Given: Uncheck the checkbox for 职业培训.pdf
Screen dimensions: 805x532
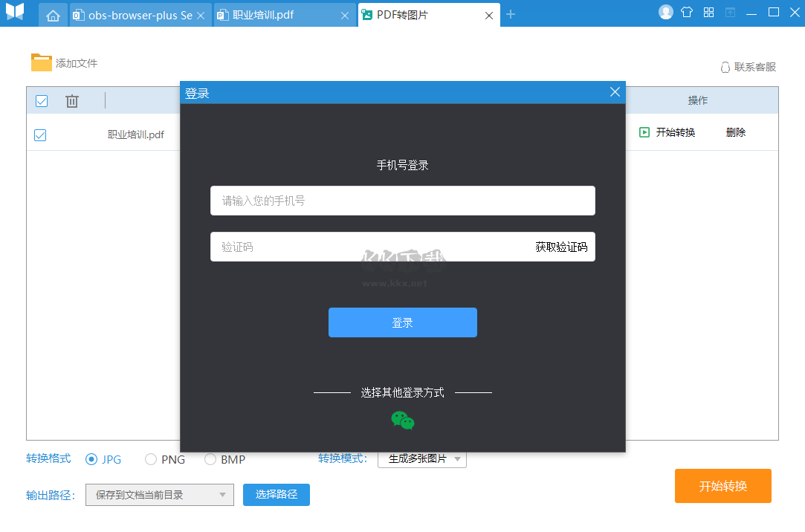Looking at the screenshot, I should pyautogui.click(x=40, y=134).
